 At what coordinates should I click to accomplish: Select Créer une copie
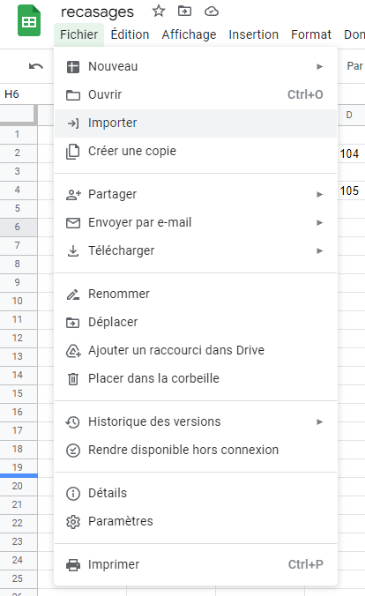196,151
